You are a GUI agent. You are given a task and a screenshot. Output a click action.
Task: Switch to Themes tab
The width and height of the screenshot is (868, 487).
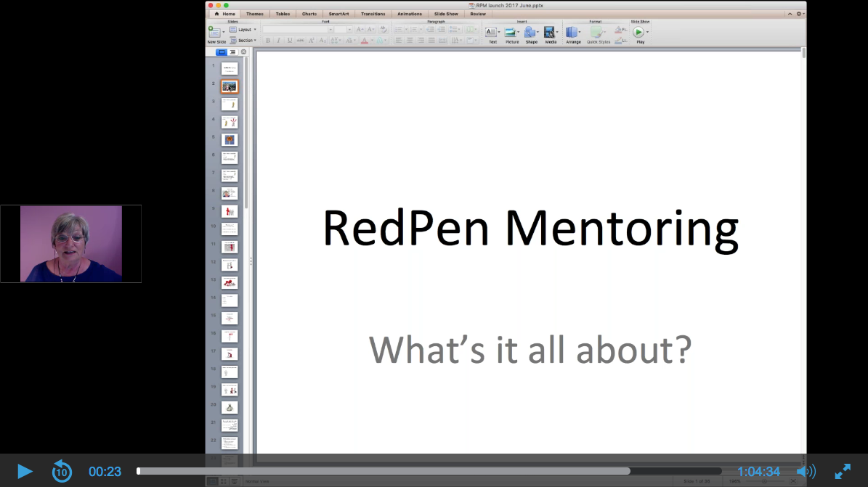255,14
